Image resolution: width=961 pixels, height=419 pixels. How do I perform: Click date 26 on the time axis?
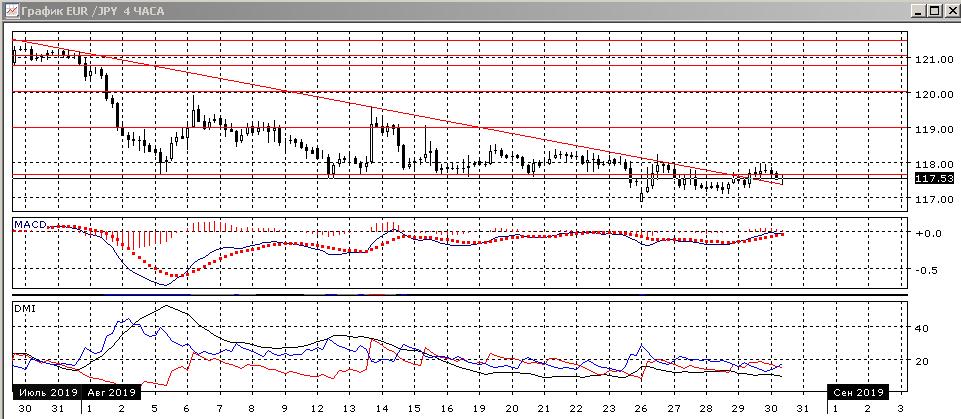tap(641, 409)
